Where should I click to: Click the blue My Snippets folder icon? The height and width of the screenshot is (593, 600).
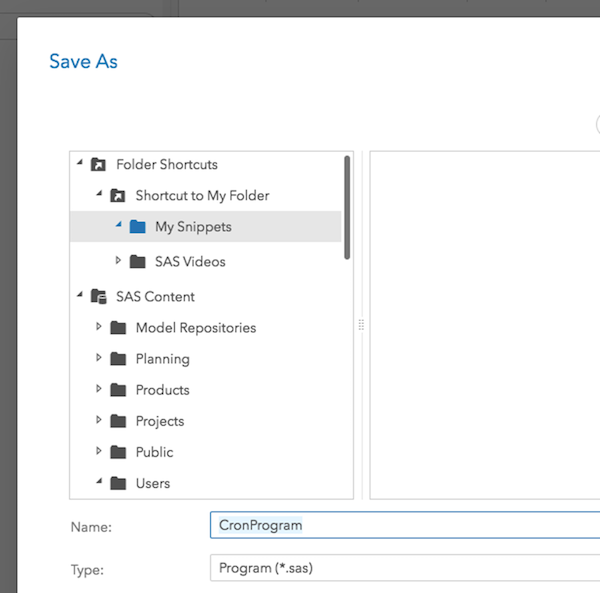[x=137, y=227]
